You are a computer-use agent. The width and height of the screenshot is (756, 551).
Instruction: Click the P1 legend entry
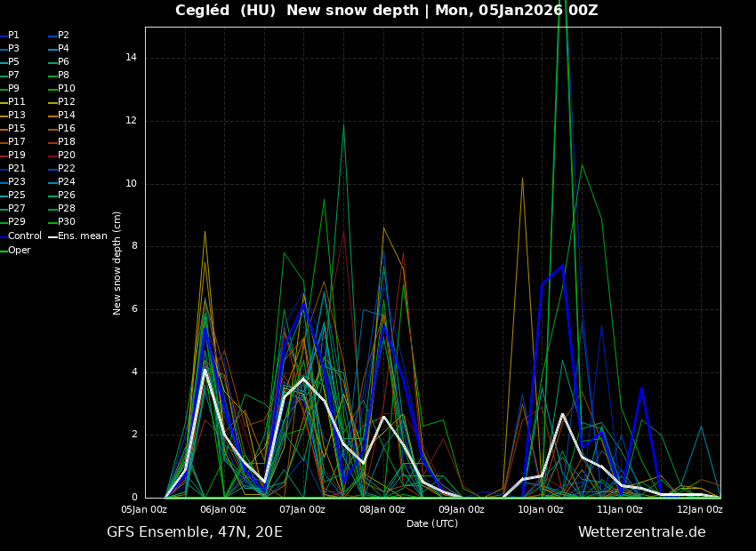coord(13,36)
